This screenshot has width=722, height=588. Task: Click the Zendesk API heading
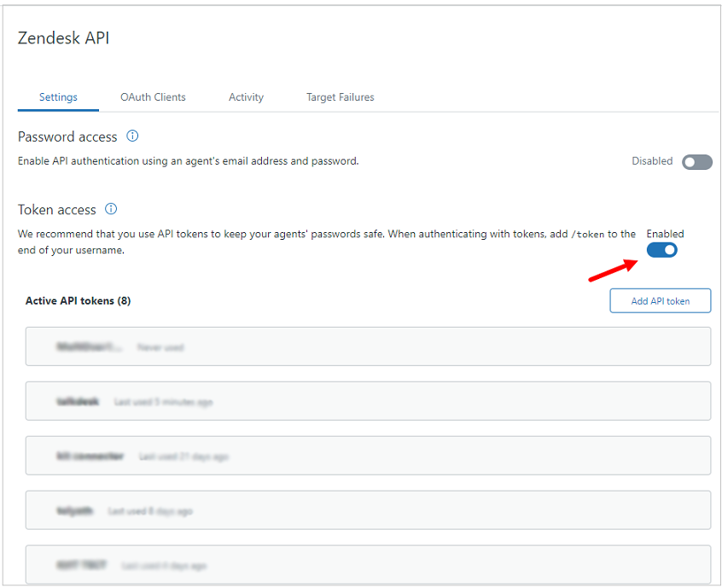tap(63, 38)
